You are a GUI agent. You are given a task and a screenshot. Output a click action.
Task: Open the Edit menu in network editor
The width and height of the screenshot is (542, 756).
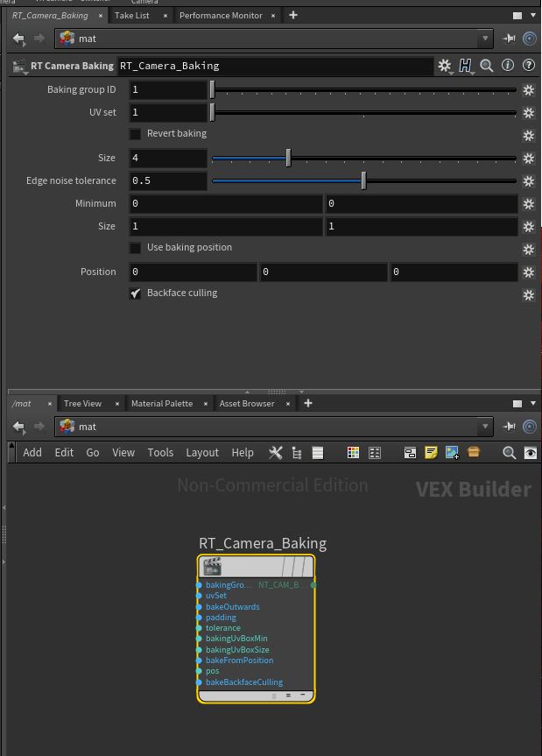64,453
